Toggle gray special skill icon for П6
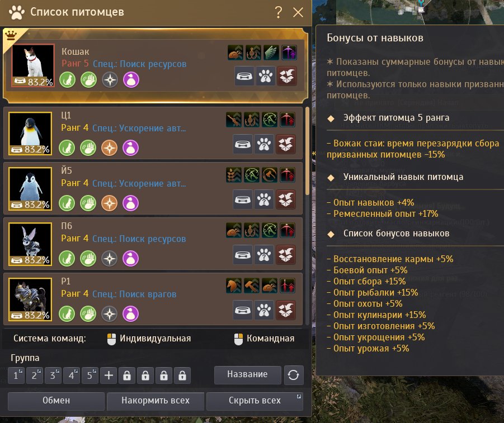The width and height of the screenshot is (504, 423). click(109, 258)
